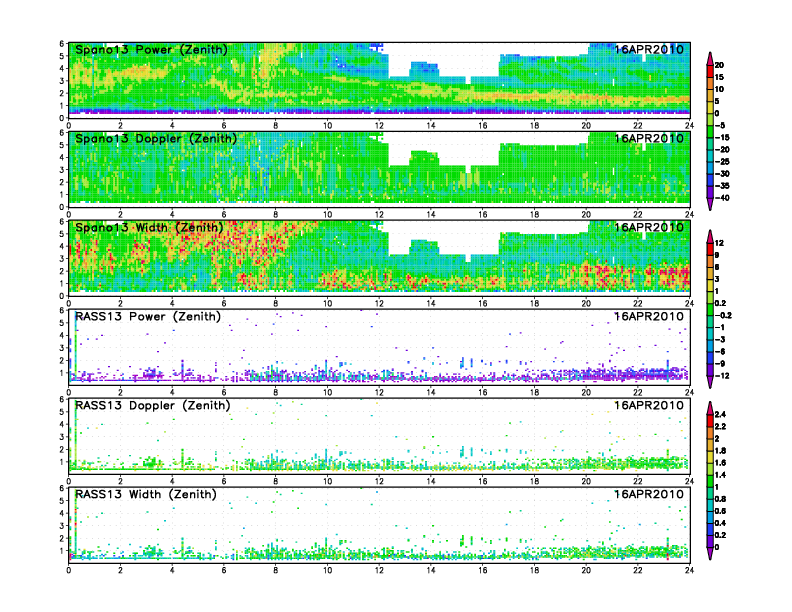The width and height of the screenshot is (792, 612).
Task: Click the x-axis "8" tick under RASS13 Power panel
Action: 275,392
